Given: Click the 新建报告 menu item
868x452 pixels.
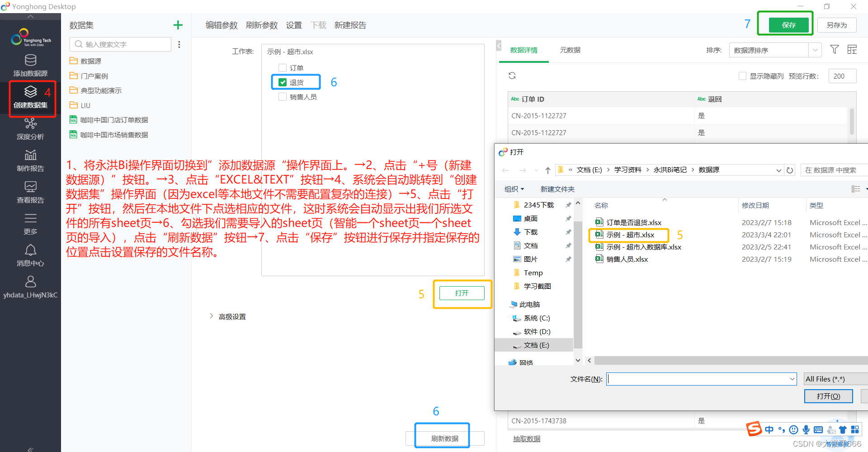Looking at the screenshot, I should pos(350,25).
